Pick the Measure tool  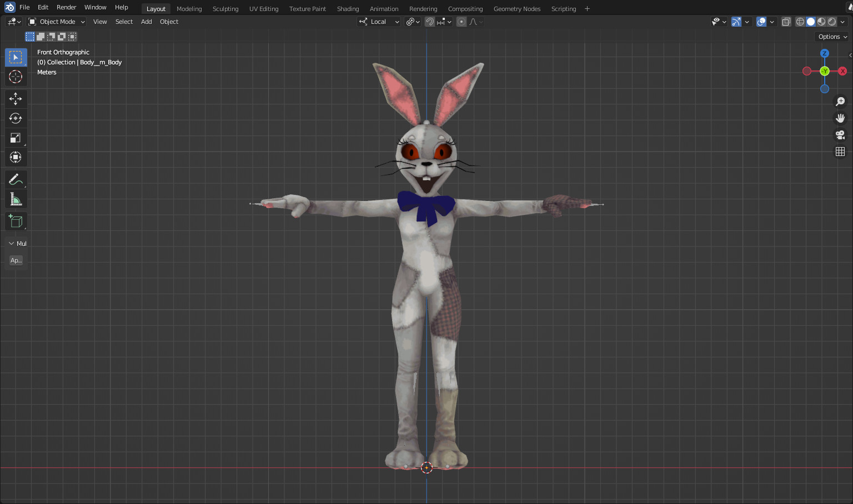16,199
